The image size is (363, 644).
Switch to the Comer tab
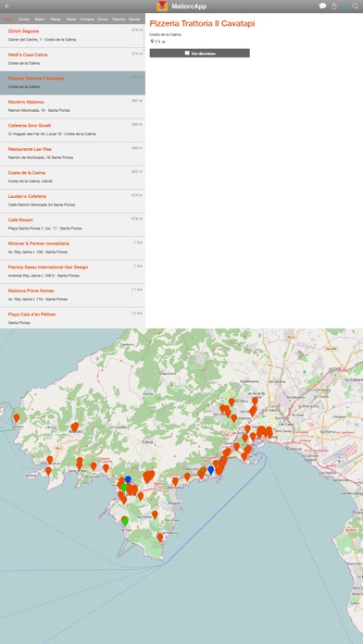coord(24,19)
